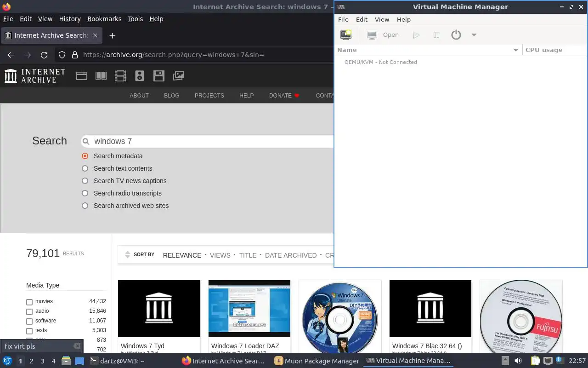The height and width of the screenshot is (368, 588).
Task: Expand the shutdown options dropdown arrow
Action: pos(474,35)
